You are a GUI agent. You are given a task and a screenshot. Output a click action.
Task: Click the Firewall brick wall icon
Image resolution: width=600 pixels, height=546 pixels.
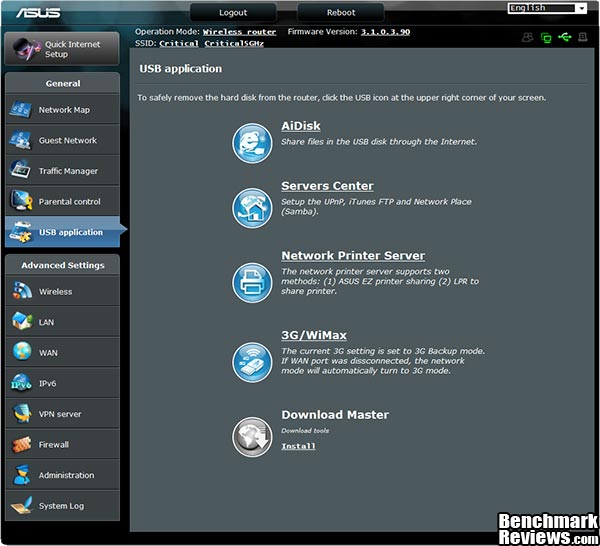[22, 445]
